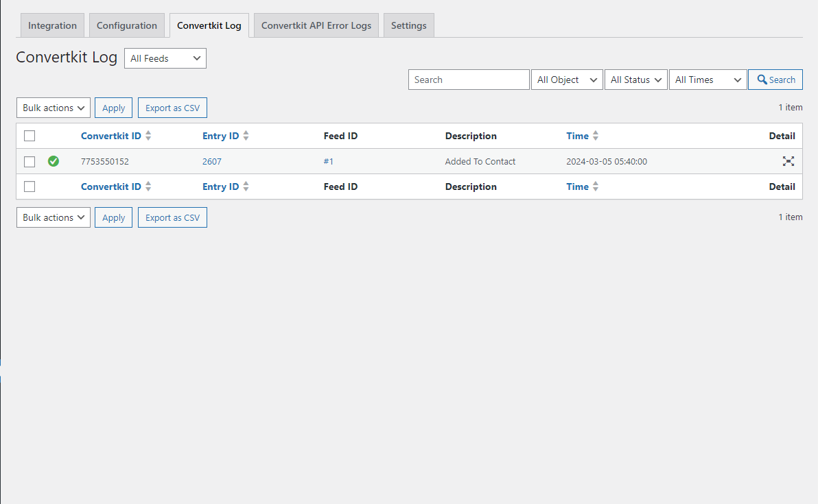Click bottom Apply button
Image resolution: width=818 pixels, height=504 pixels.
click(114, 217)
